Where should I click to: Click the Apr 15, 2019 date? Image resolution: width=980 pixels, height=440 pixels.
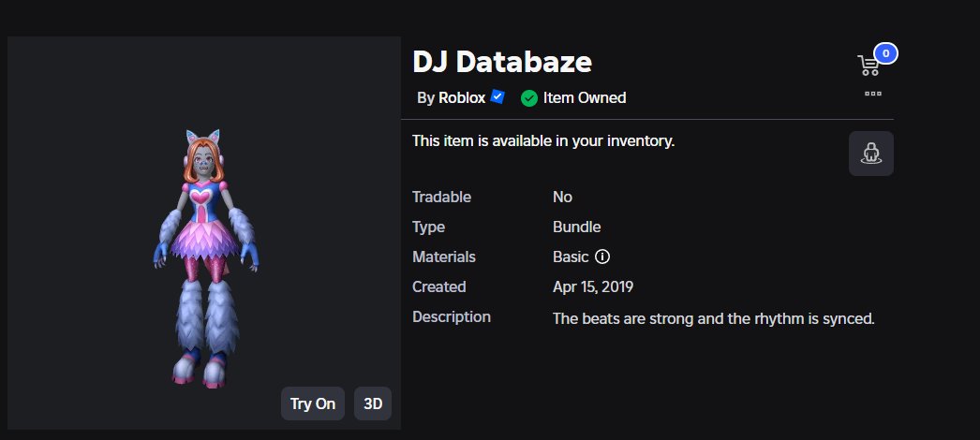point(593,287)
